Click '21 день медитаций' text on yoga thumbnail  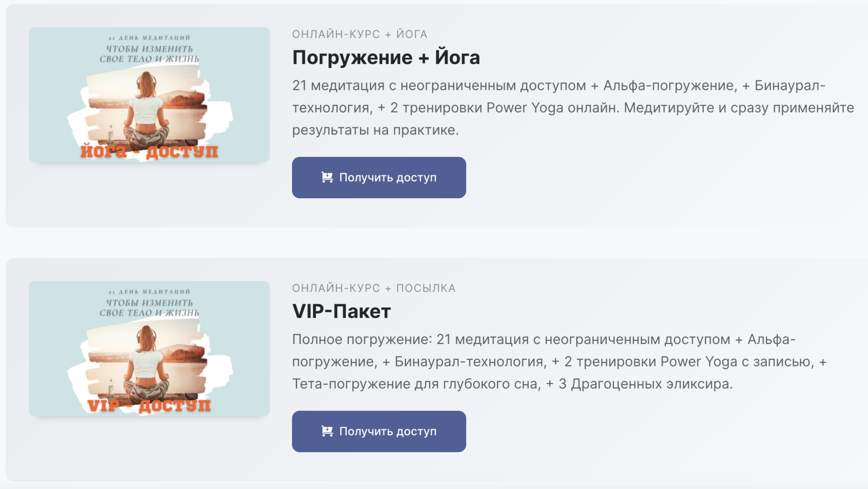point(149,38)
